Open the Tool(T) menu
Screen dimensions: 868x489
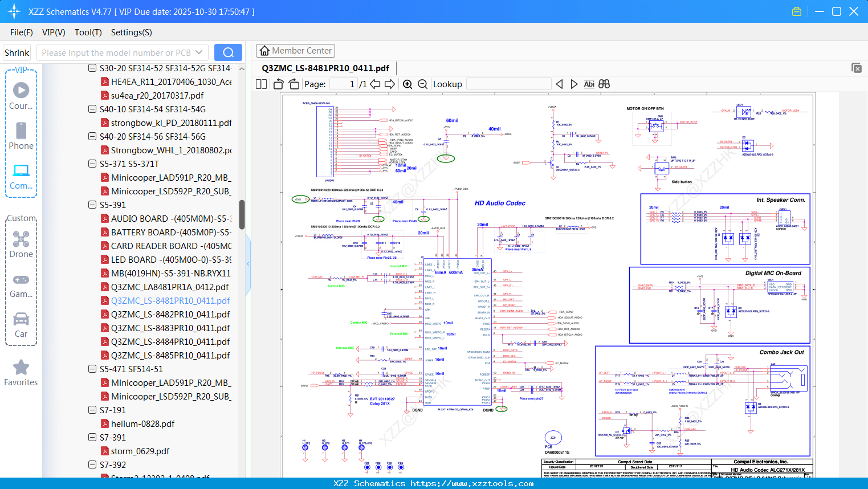(x=88, y=32)
